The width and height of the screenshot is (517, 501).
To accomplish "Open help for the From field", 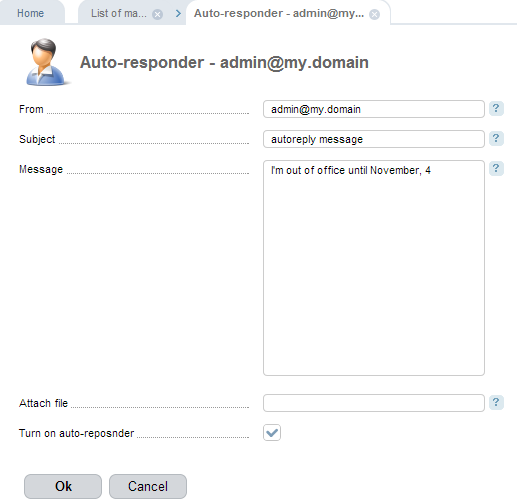I will pos(496,109).
